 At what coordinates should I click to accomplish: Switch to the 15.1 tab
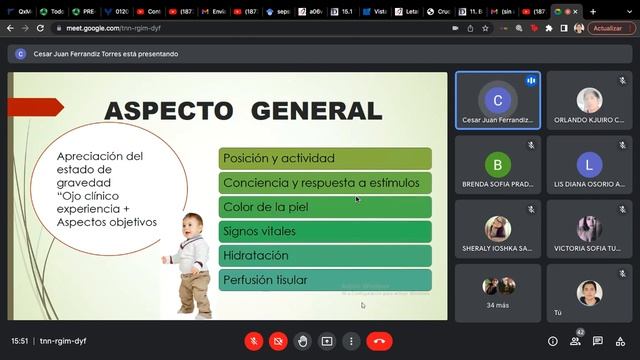pos(342,12)
